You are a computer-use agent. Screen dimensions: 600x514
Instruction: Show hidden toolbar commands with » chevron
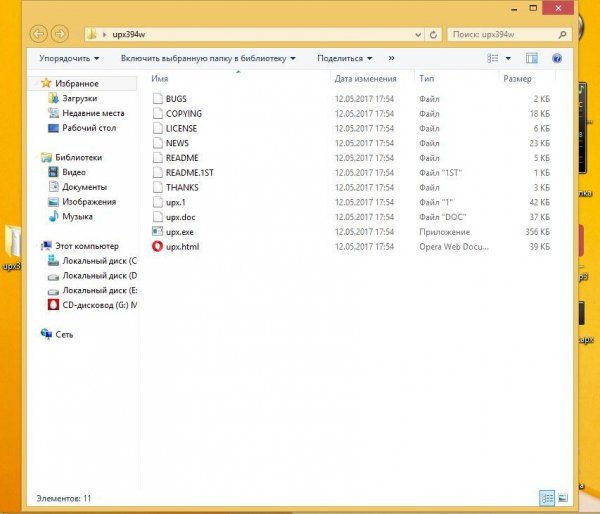(x=390, y=59)
